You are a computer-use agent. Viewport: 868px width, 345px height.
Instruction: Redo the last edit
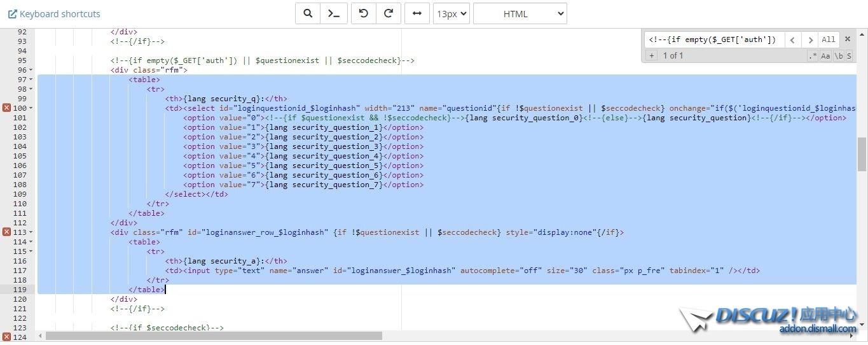click(x=389, y=13)
